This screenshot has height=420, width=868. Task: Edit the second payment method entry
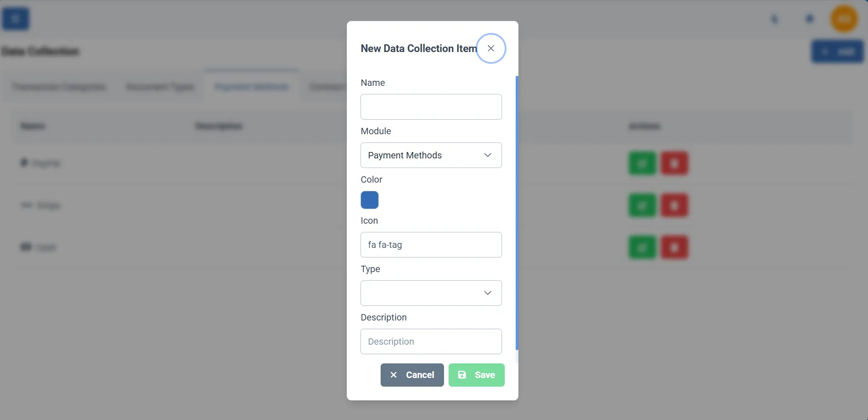pyautogui.click(x=642, y=205)
